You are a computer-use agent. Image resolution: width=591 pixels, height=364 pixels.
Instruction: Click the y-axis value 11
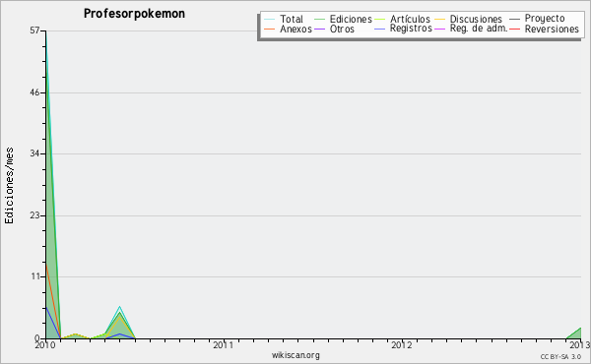[35, 276]
